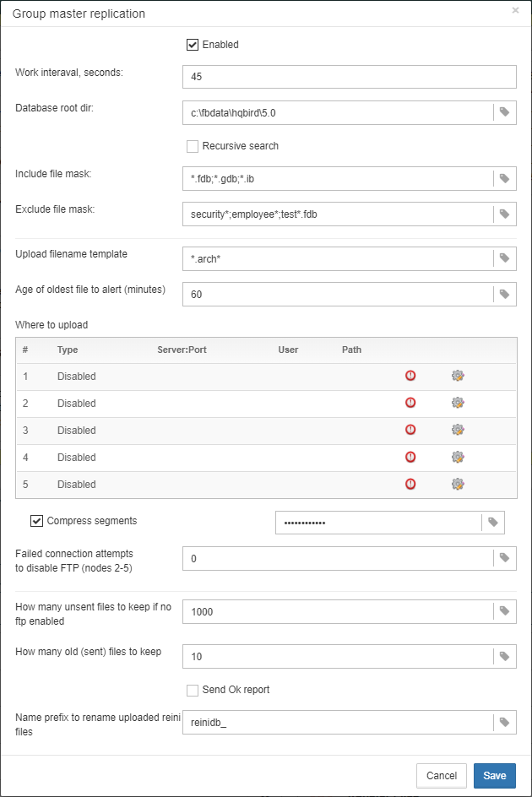Click the Work interval seconds input field
Screen dimensions: 532x797
coord(350,77)
